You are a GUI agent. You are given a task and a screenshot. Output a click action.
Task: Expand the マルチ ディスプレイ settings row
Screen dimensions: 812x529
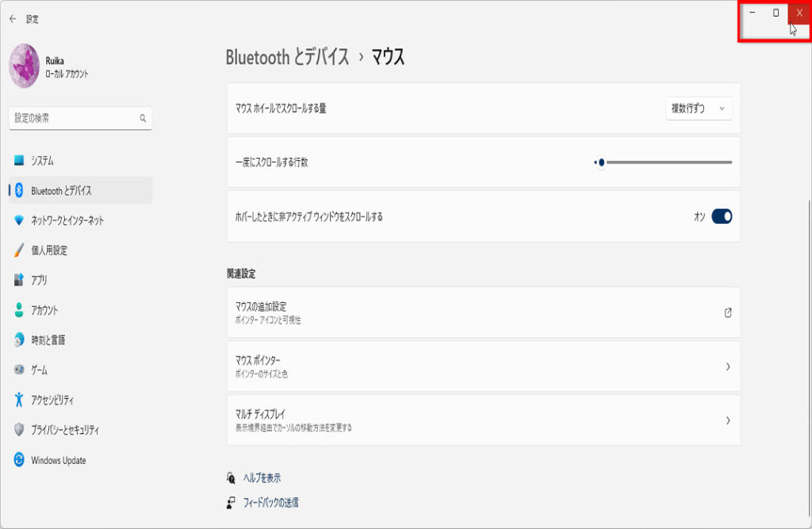[483, 420]
